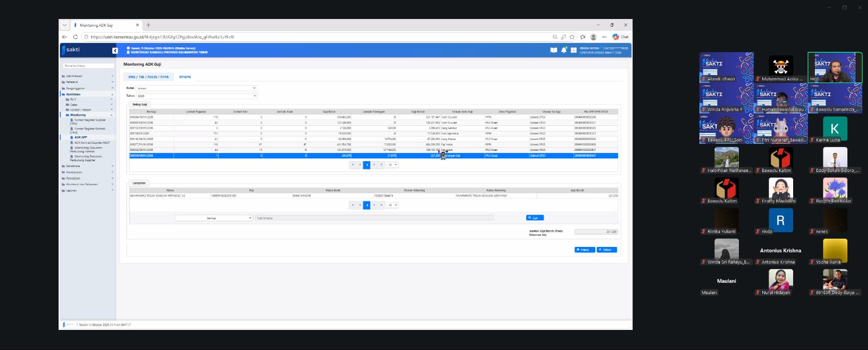
Task: Open the Bulan dropdown
Action: coord(196,88)
